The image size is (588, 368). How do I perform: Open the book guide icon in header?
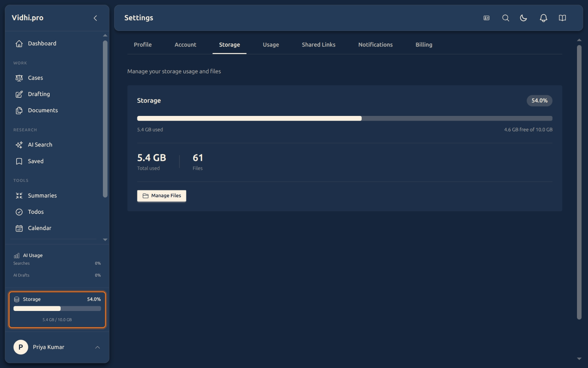(562, 18)
